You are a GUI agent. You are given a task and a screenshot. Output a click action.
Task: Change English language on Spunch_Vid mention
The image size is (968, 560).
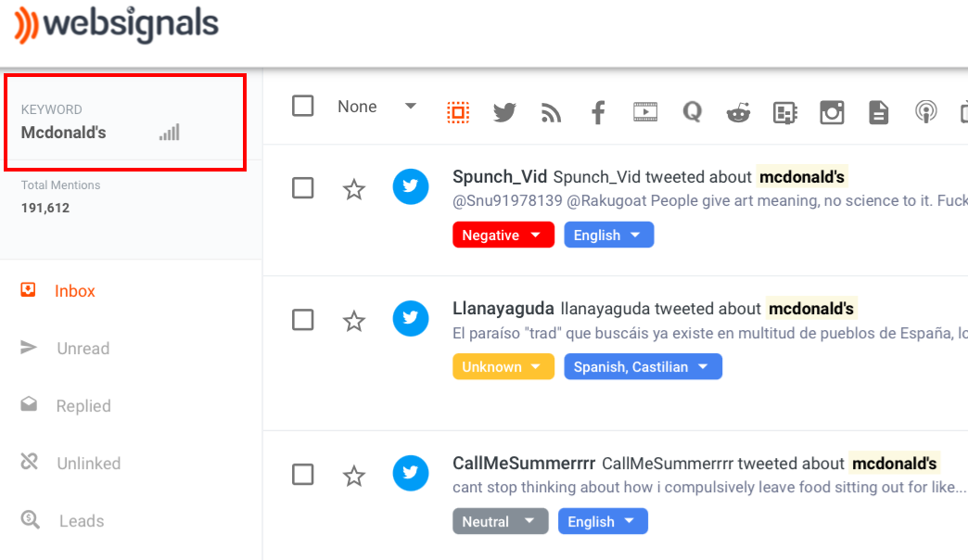pyautogui.click(x=608, y=235)
